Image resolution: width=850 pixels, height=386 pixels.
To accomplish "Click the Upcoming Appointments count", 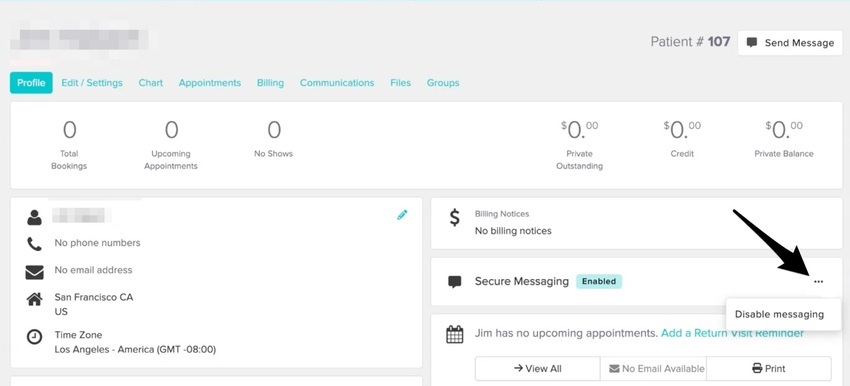I will point(171,130).
